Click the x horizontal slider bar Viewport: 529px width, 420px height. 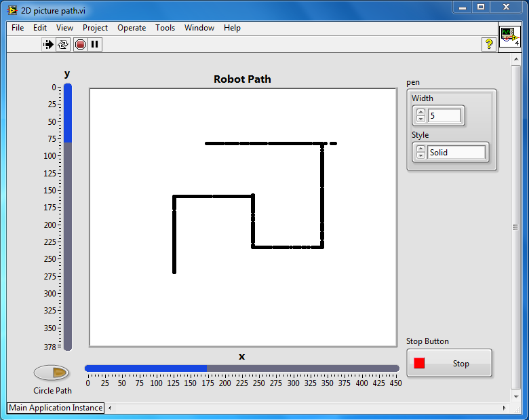point(242,368)
